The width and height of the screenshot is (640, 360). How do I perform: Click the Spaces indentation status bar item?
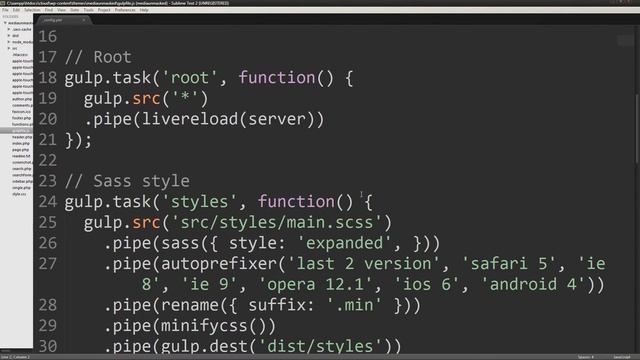586,357
